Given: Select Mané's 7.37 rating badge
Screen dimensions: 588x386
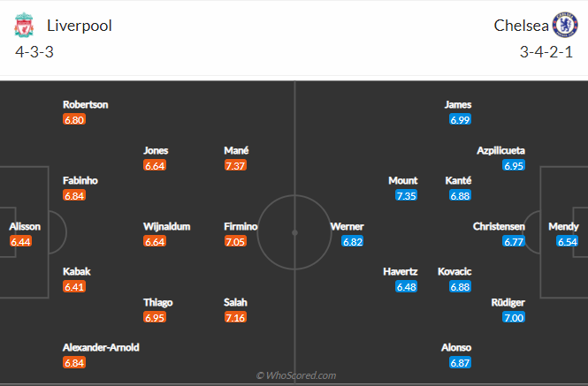Looking at the screenshot, I should 235,165.
